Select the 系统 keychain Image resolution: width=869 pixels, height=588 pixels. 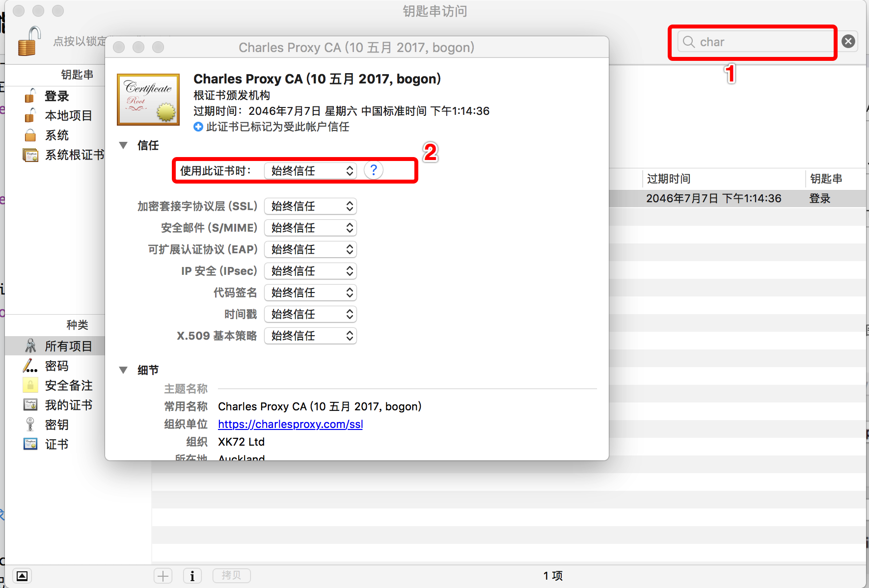[x=57, y=135]
